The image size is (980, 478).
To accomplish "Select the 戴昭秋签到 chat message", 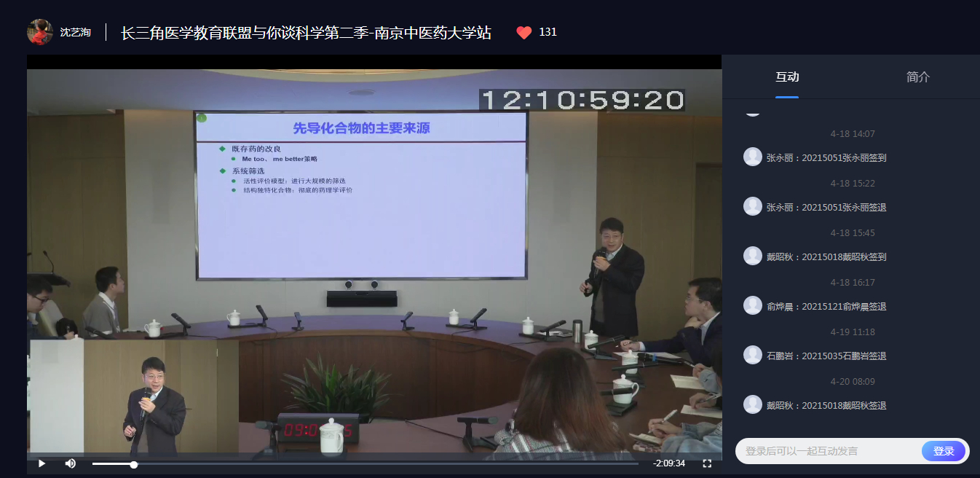I will coord(826,256).
